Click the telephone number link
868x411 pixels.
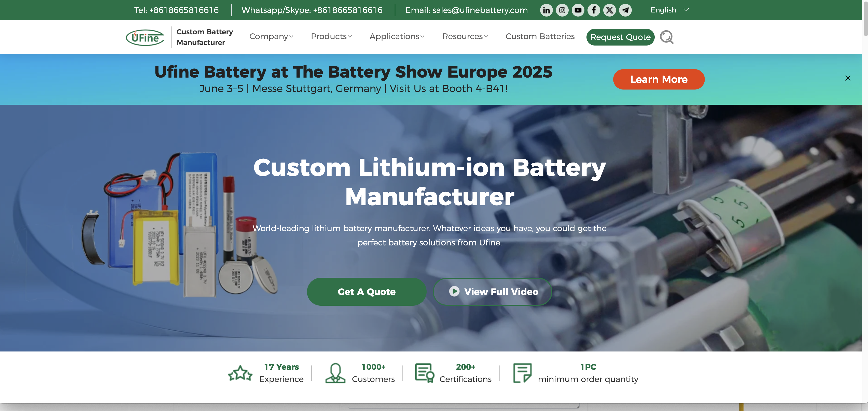click(177, 10)
